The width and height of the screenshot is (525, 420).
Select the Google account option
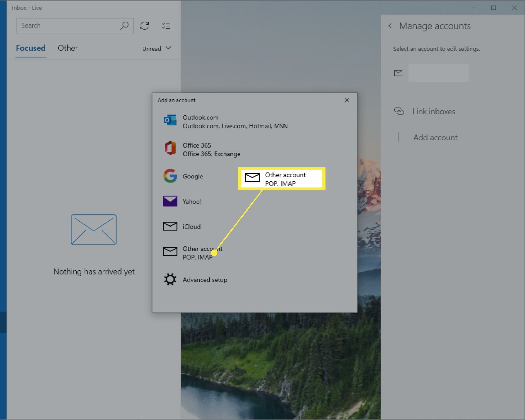(x=193, y=176)
